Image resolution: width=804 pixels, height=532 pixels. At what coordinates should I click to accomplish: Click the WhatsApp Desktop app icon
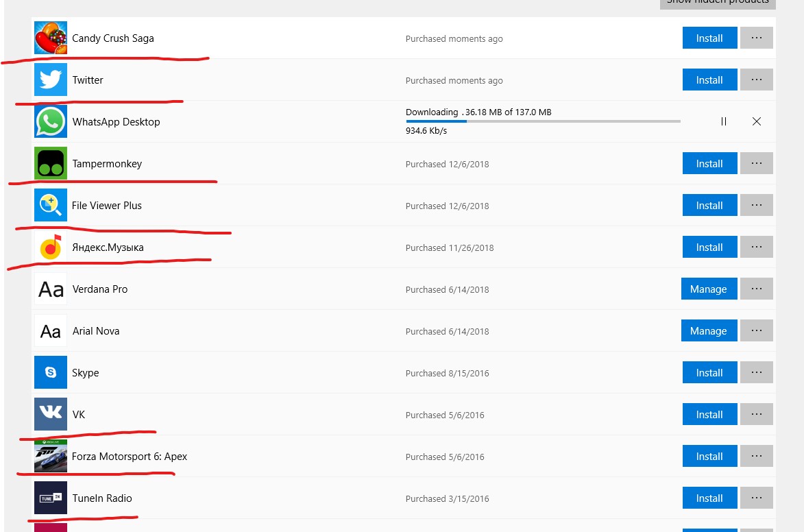pos(51,121)
